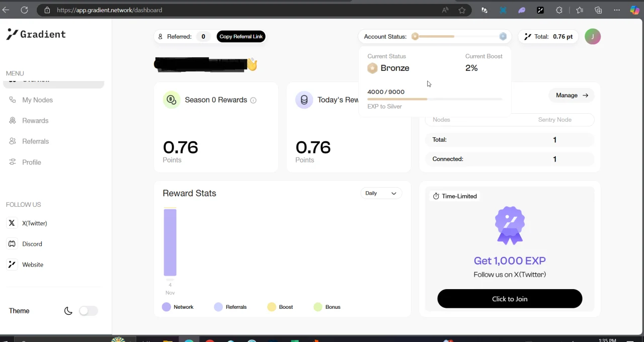
Task: Open the Gradient browser extension
Action: [540, 10]
